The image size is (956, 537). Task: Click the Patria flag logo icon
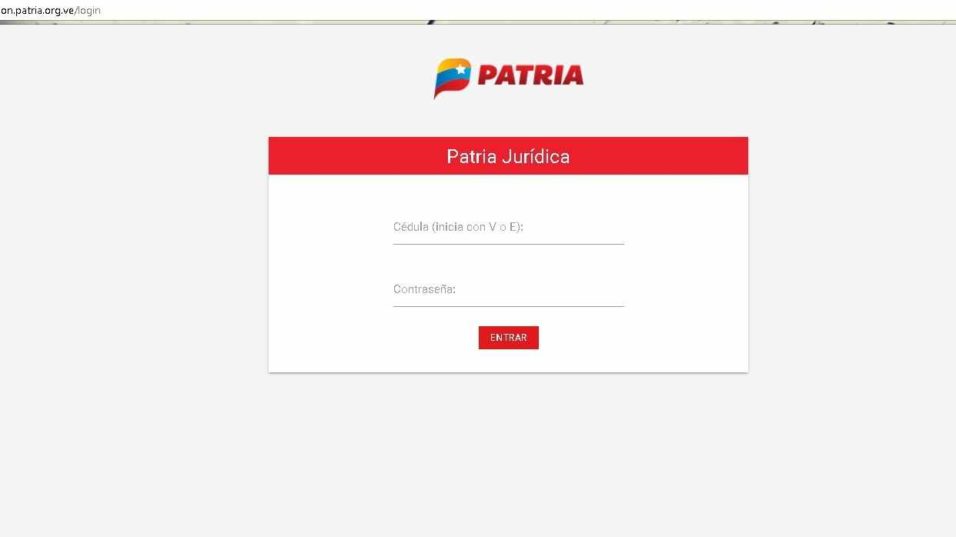452,77
